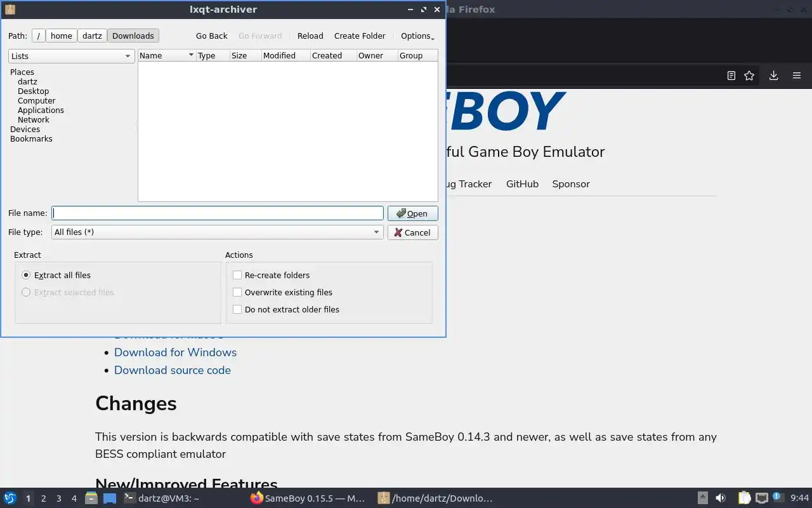Select Applications in the Places list
812x508 pixels.
(41, 110)
